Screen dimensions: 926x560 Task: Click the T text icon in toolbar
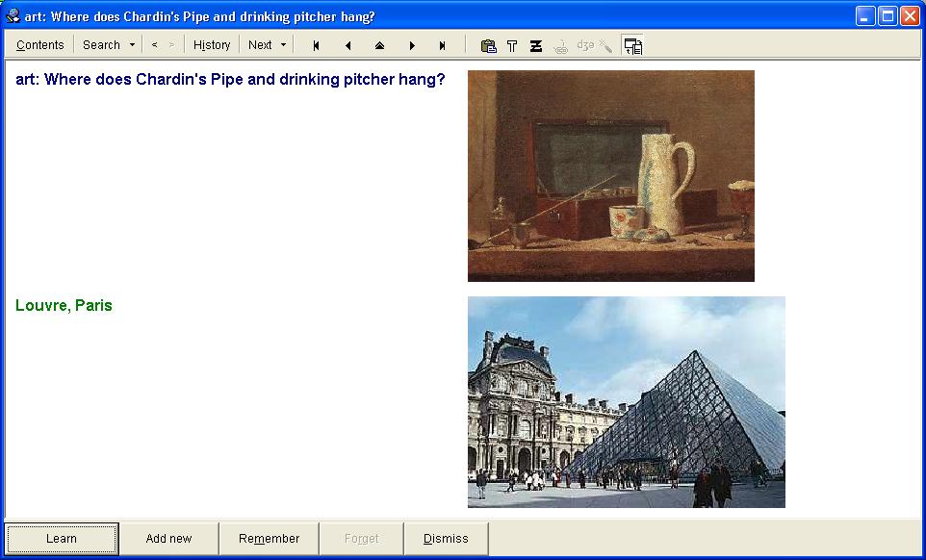[512, 45]
